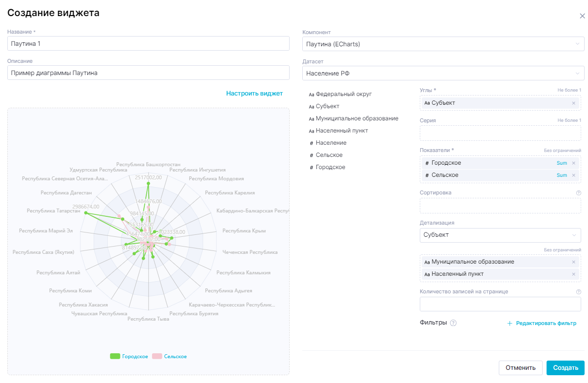
Task: Expand the Датасет Население РФ dropdown
Action: [x=443, y=73]
